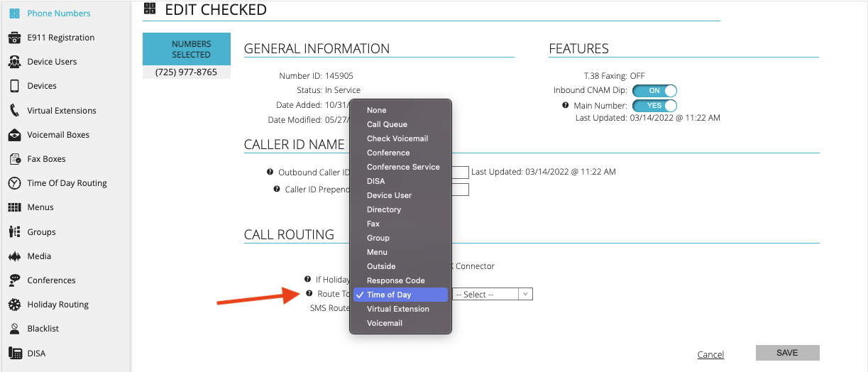Click the Edit Checked keypad icon
The image size is (868, 372).
coord(149,9)
